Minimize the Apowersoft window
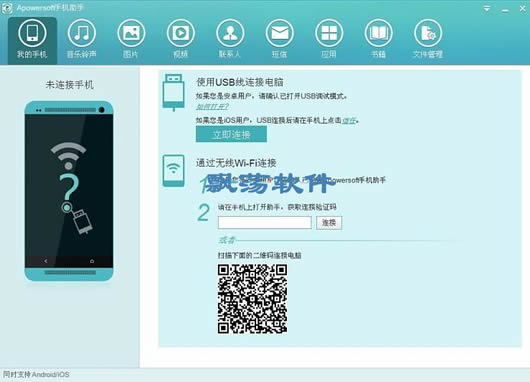530x382 pixels. point(505,9)
